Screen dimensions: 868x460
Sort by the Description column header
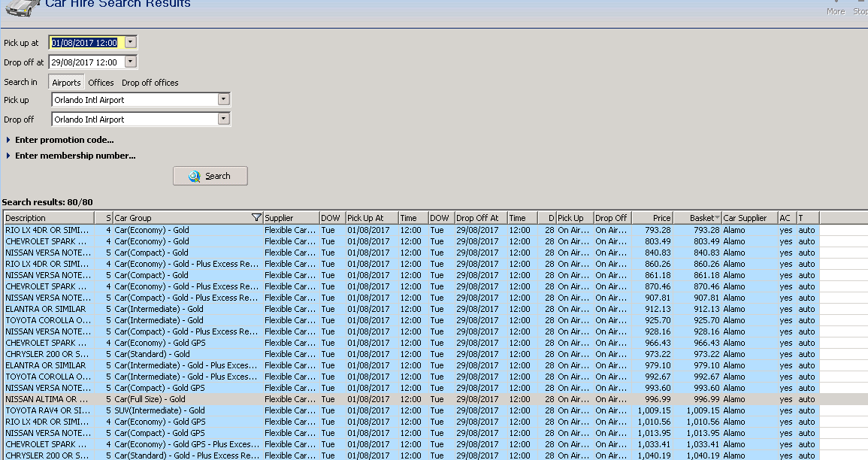[x=49, y=217]
